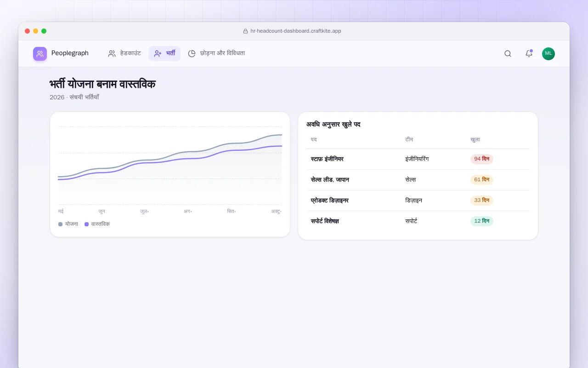Click the 94 दिन badge
This screenshot has width=588, height=368.
pyautogui.click(x=481, y=159)
